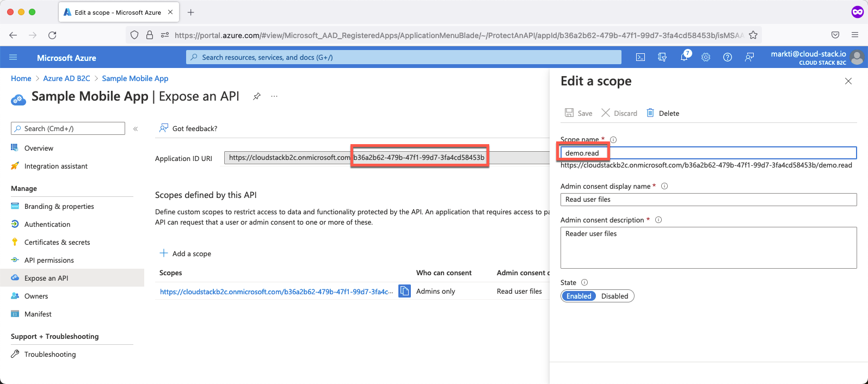
Task: Discard the scope edits
Action: [x=619, y=113]
